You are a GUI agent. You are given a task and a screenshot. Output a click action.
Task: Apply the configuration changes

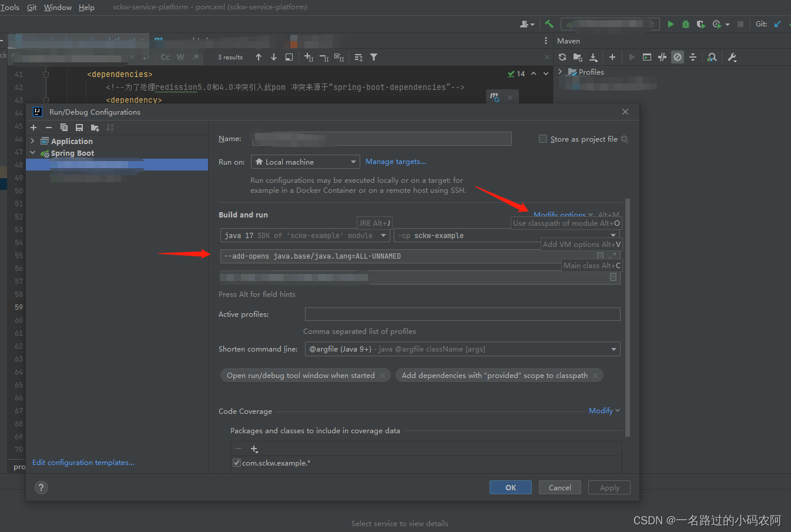click(609, 487)
